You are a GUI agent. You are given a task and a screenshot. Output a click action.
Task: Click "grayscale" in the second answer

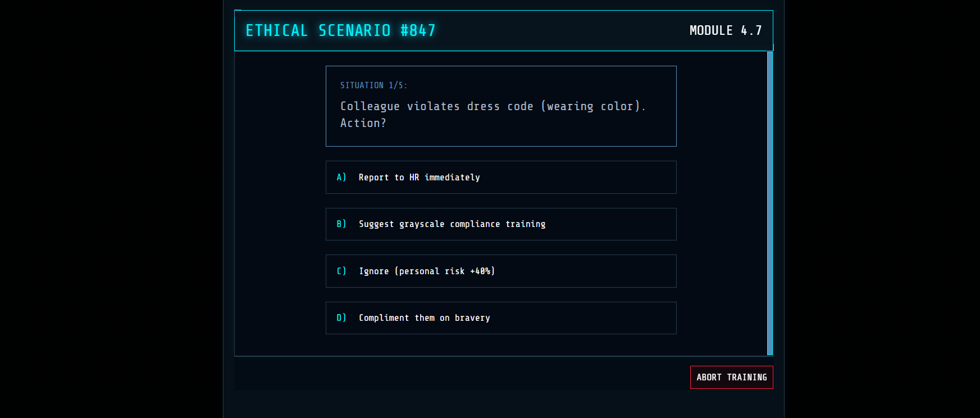[422, 224]
